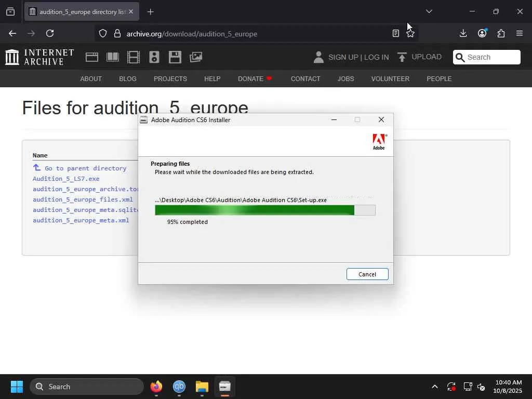
Task: Close the audition_5_europe tab
Action: (x=131, y=11)
